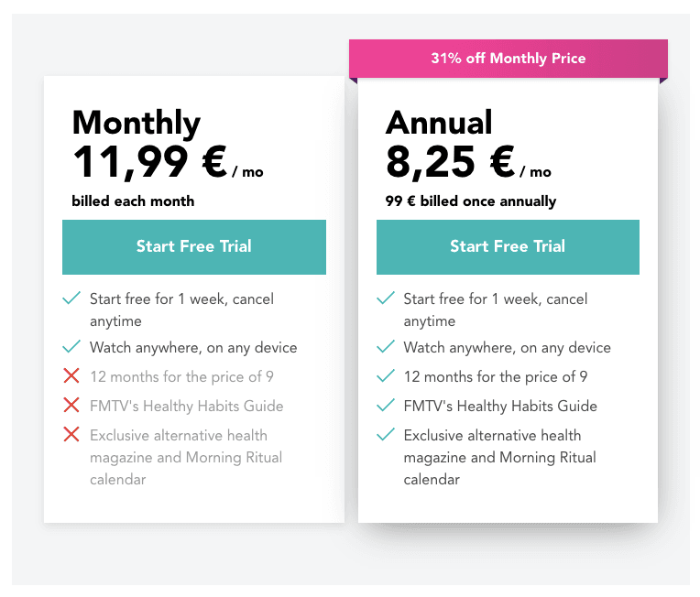Screen dimensions: 700x597
Task: Click the 99 € billed once annually text
Action: click(471, 201)
